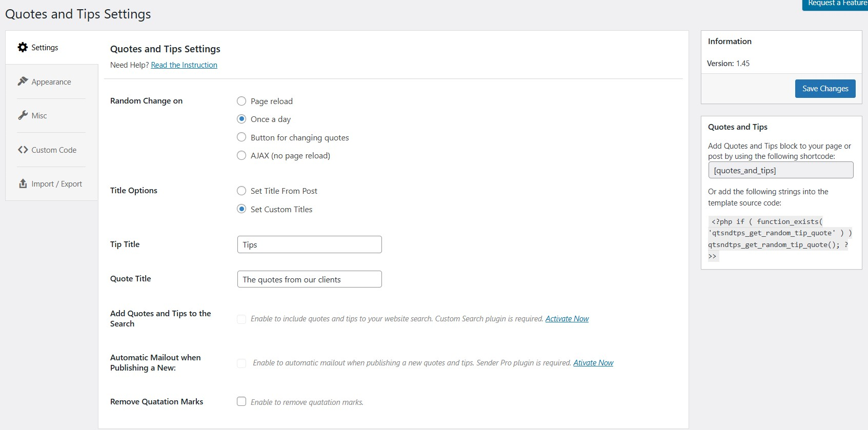Viewport: 868px width, 430px height.
Task: Open the Read the Instruction link
Action: pos(184,65)
